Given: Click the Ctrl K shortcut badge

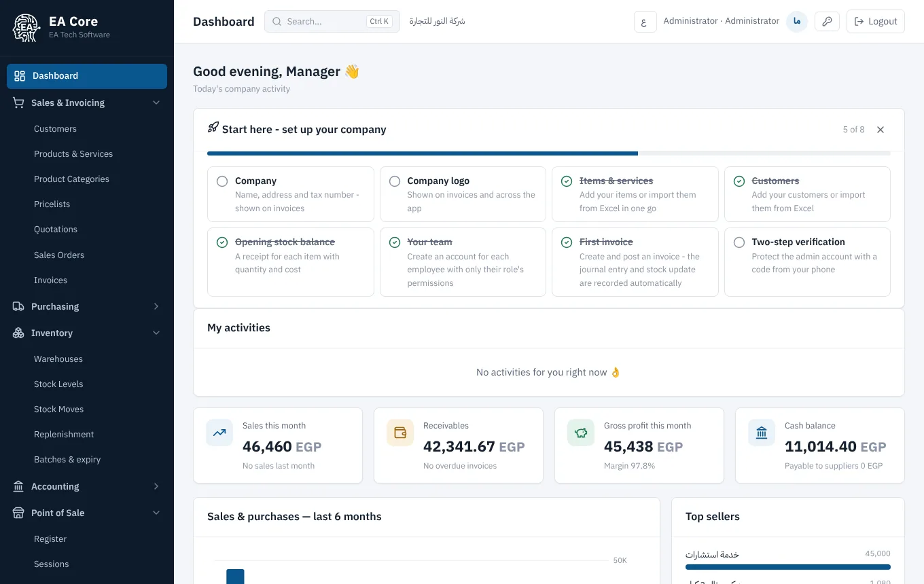Looking at the screenshot, I should coord(380,22).
